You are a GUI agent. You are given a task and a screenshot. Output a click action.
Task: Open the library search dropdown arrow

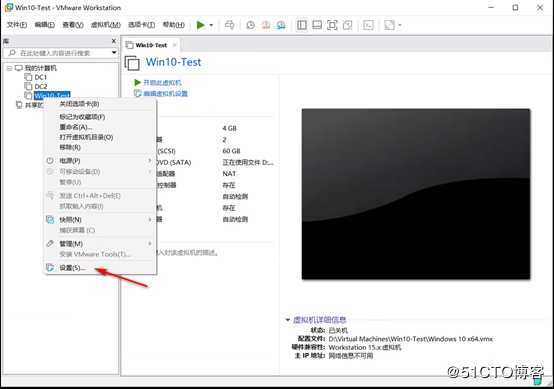pyautogui.click(x=114, y=53)
